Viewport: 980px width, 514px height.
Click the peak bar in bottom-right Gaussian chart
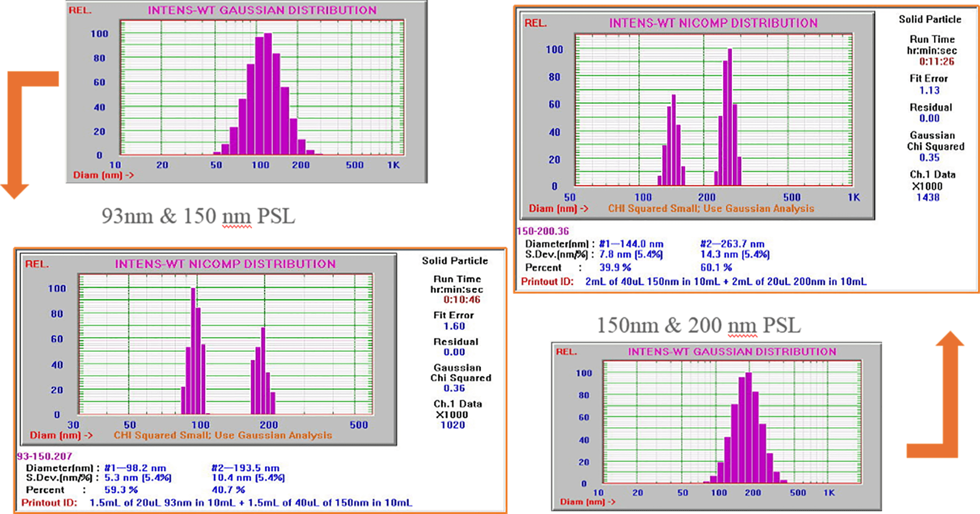(749, 428)
